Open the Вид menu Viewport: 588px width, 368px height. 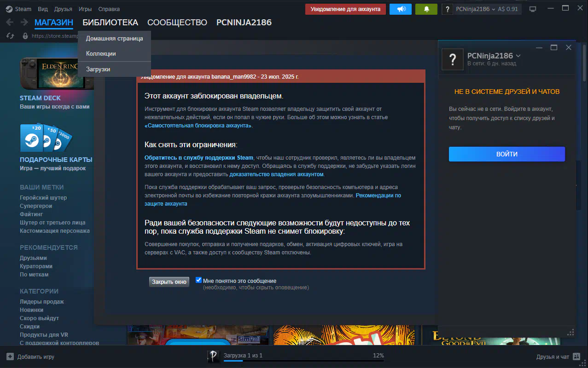coord(43,9)
